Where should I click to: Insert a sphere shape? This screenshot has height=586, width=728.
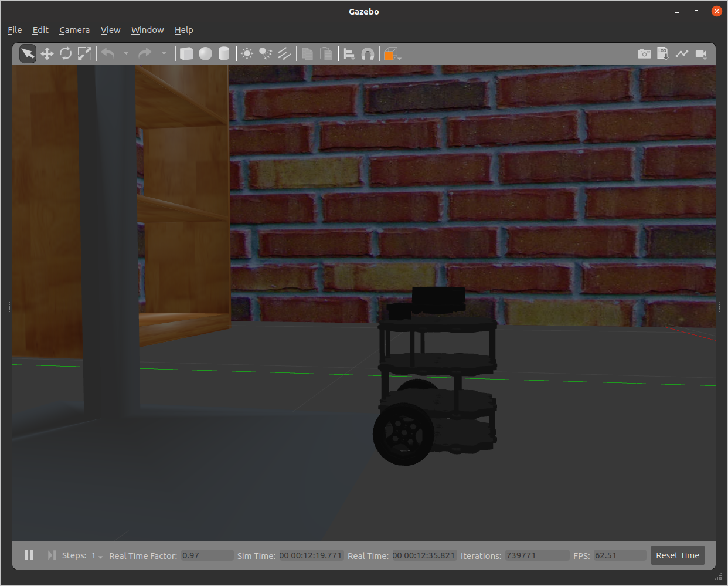click(205, 54)
